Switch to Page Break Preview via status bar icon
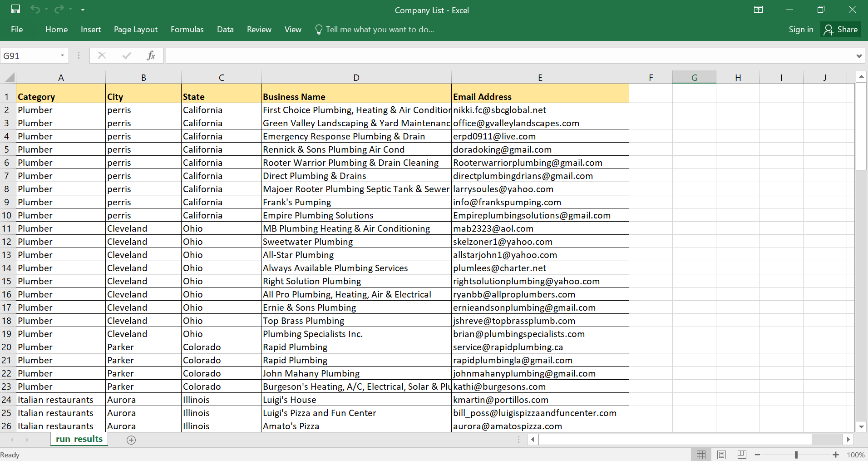This screenshot has height=461, width=868. 742,454
